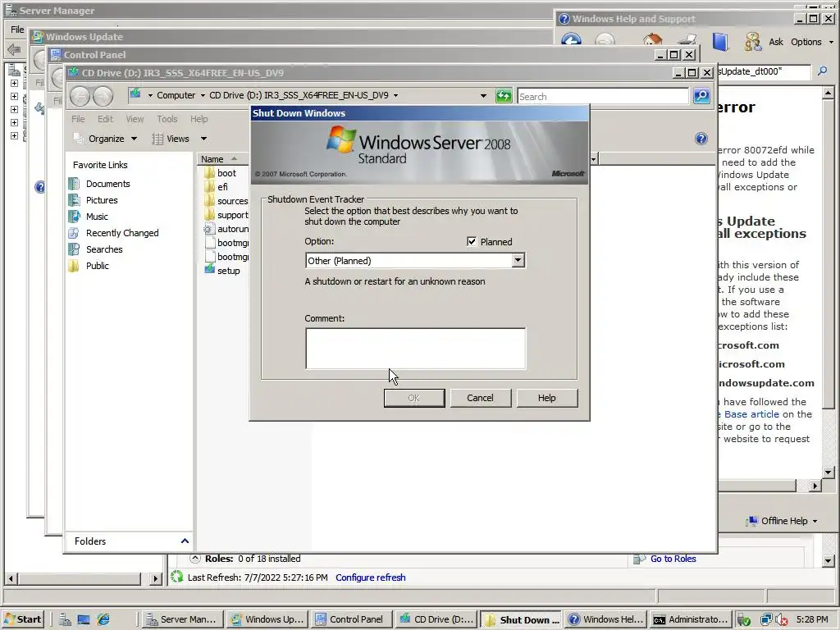
Task: Open the Tools menu in CD Drive window
Action: tap(167, 119)
